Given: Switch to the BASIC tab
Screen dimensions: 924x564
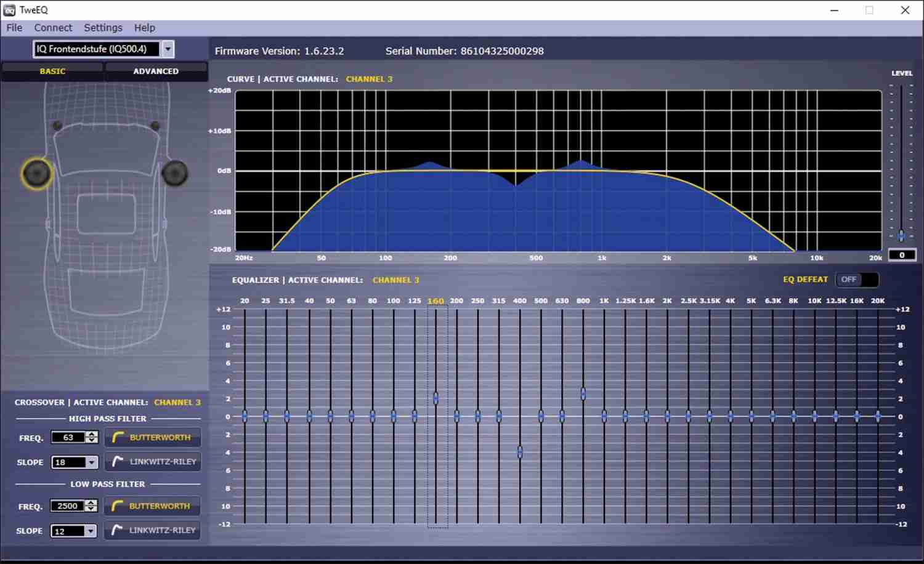Looking at the screenshot, I should click(52, 71).
